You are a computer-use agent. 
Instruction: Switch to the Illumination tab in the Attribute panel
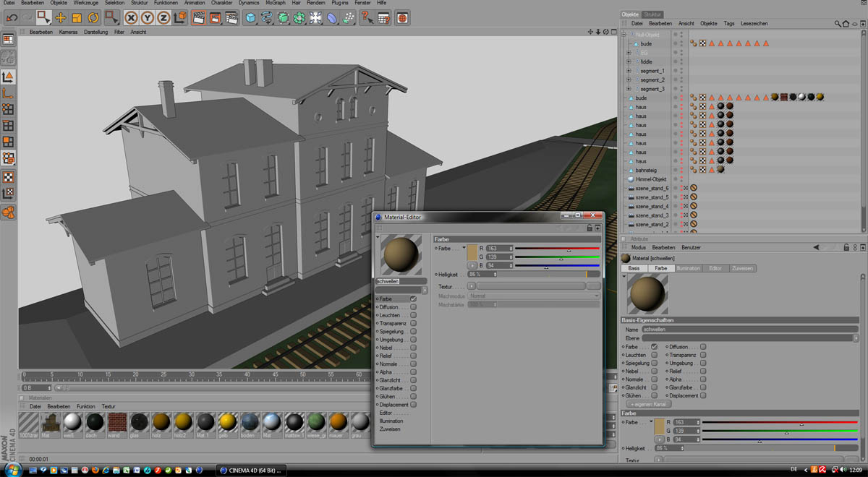tap(688, 268)
